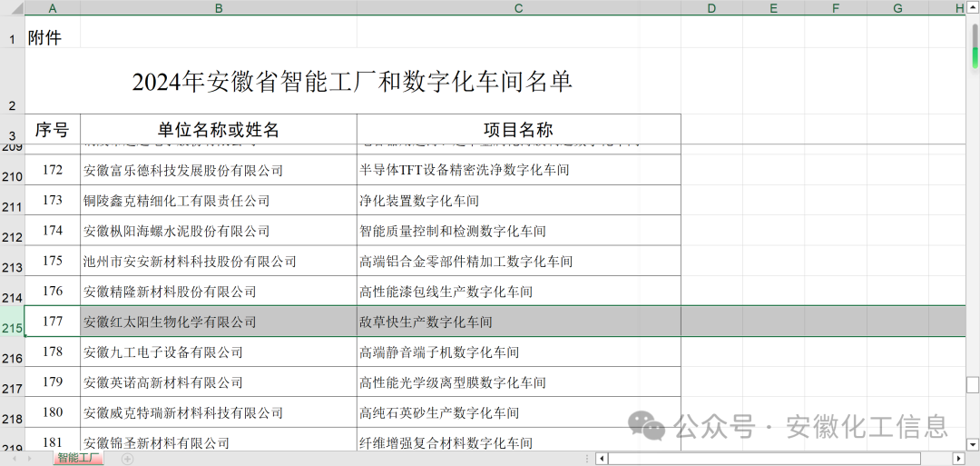Screen dimensions: 980x466
Task: Click cell 安徽红太阳生物化学有限公司
Action: [x=219, y=322]
